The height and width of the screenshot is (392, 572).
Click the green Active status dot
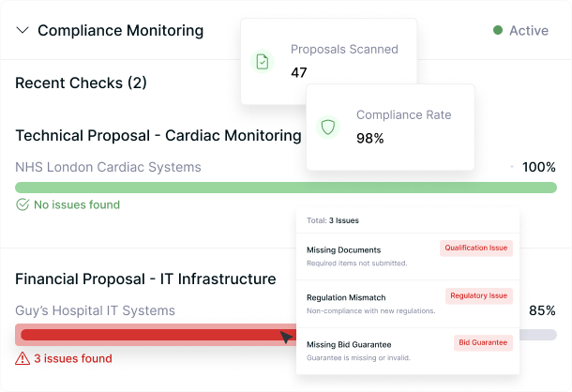(x=498, y=30)
